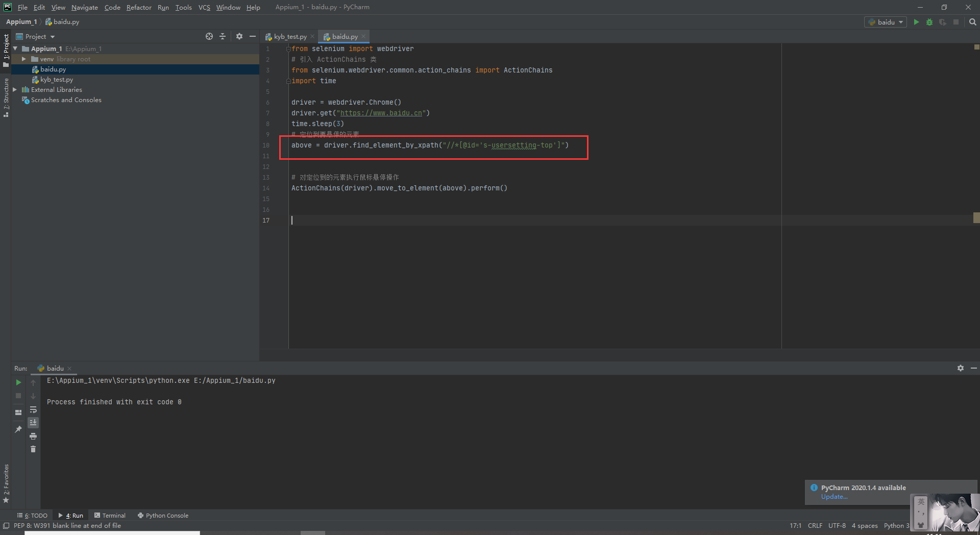Screen dimensions: 980x535
Task: Open the baidu run configuration dropdown
Action: tap(885, 22)
